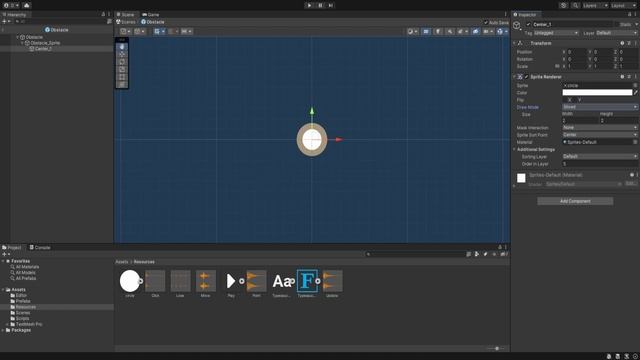Open the sprite object picker for circle
The width and height of the screenshot is (640, 360).
pyautogui.click(x=635, y=85)
